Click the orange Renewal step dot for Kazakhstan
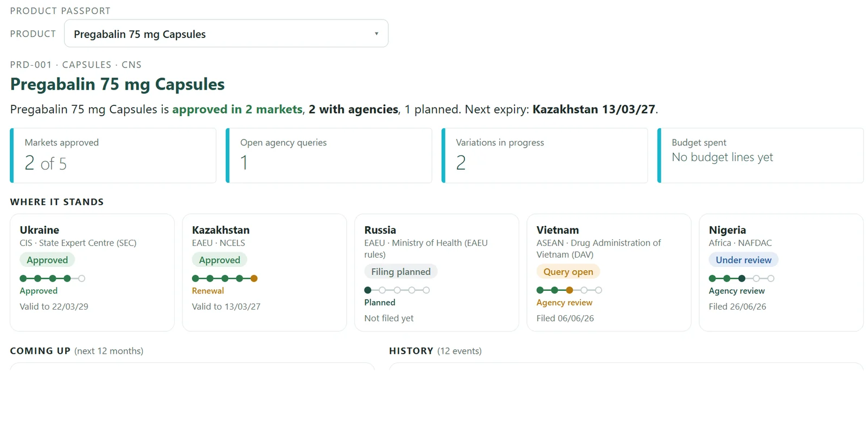Screen dimensions: 868x434 pos(254,278)
